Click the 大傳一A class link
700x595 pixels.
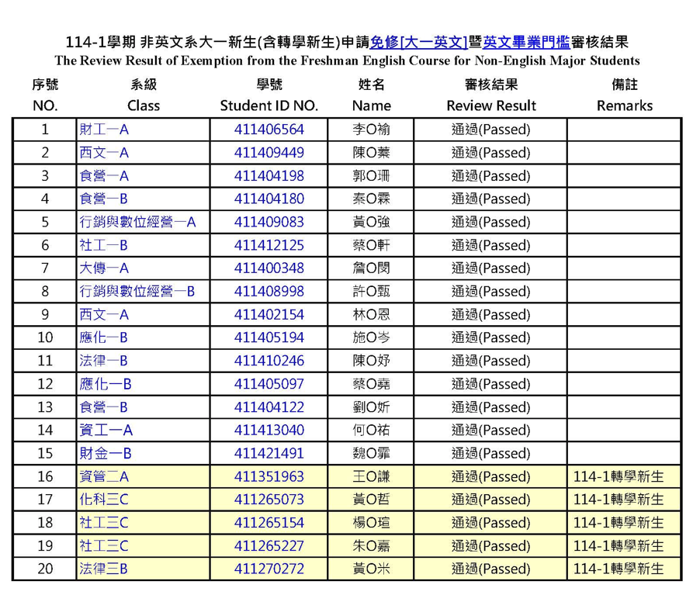click(104, 268)
